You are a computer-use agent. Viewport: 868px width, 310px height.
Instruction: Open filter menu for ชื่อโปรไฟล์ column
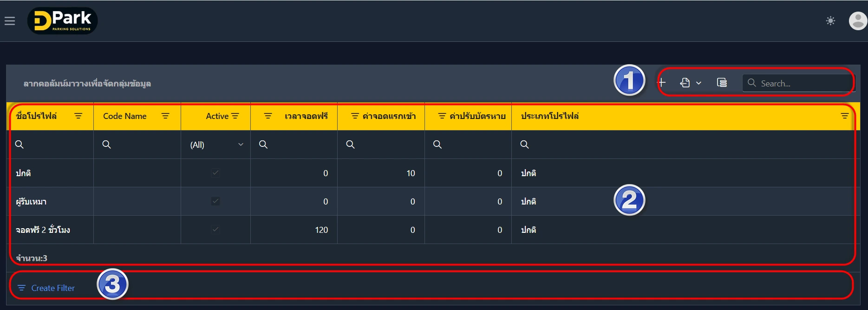pos(78,116)
